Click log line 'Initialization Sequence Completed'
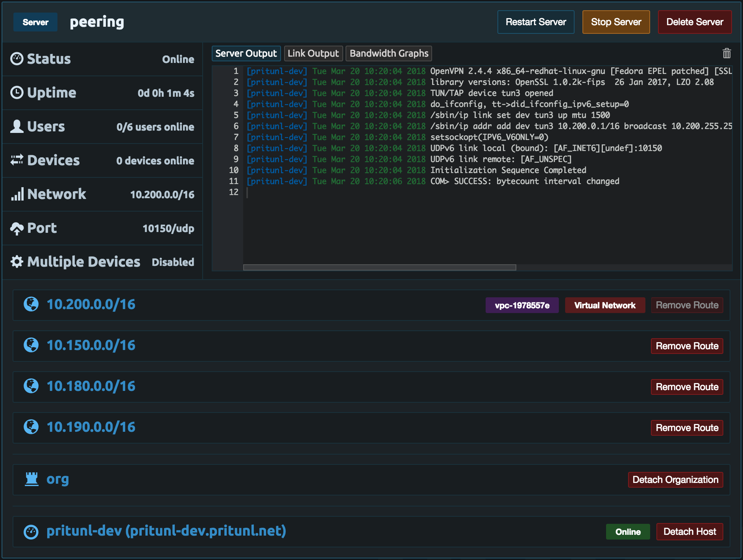Viewport: 743px width, 560px height. point(508,170)
